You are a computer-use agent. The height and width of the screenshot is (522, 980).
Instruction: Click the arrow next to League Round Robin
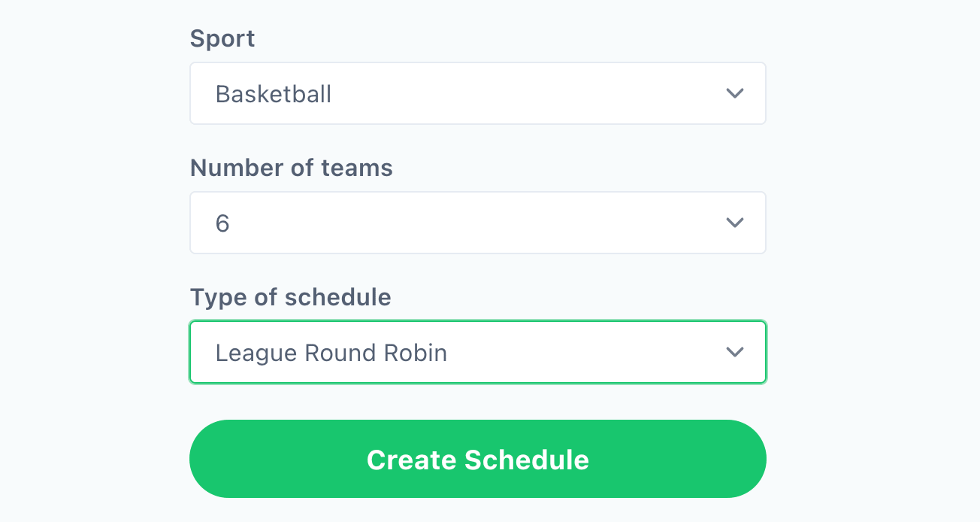pyautogui.click(x=735, y=352)
